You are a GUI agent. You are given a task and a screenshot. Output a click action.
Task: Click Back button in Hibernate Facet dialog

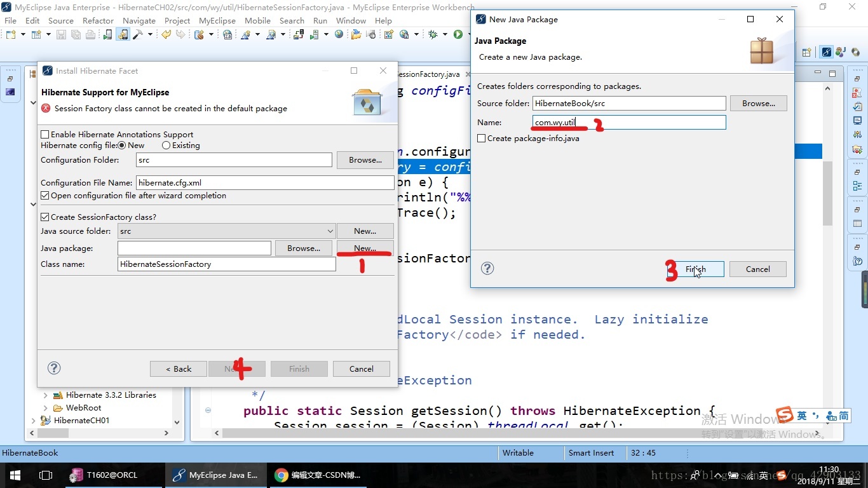179,369
